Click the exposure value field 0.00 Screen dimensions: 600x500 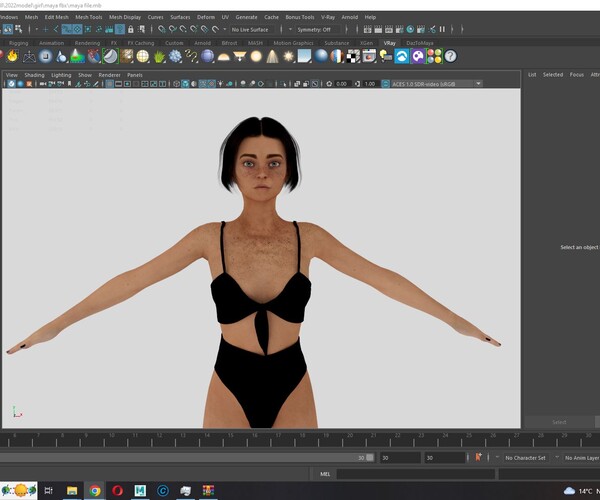tap(342, 84)
